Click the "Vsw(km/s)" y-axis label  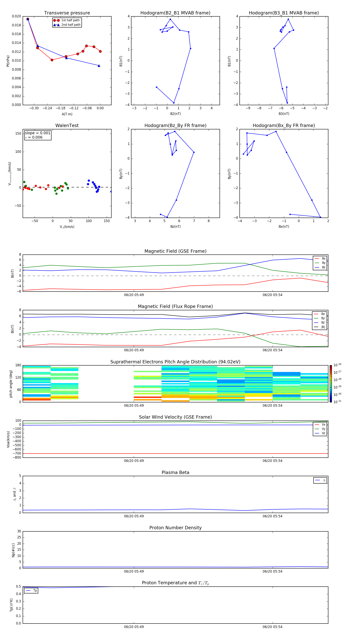click(x=8, y=439)
